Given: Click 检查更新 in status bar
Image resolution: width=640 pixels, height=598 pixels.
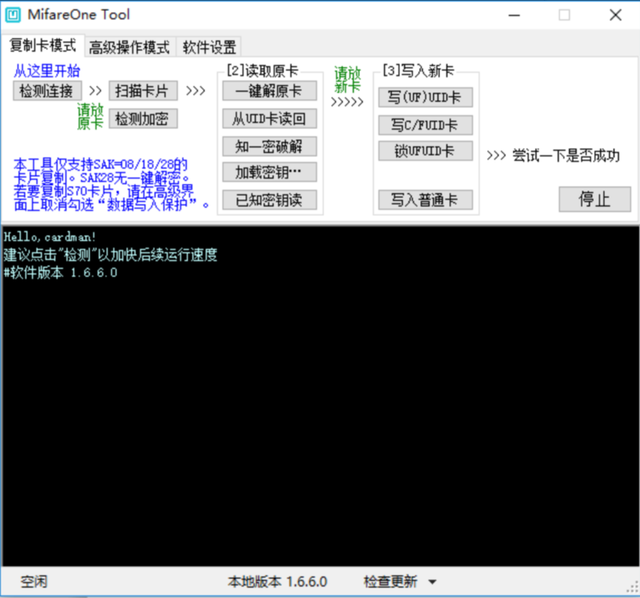Looking at the screenshot, I should point(391,582).
